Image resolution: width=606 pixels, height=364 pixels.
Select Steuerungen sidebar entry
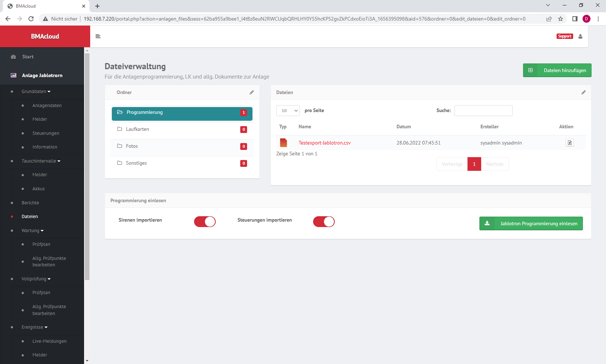click(46, 133)
